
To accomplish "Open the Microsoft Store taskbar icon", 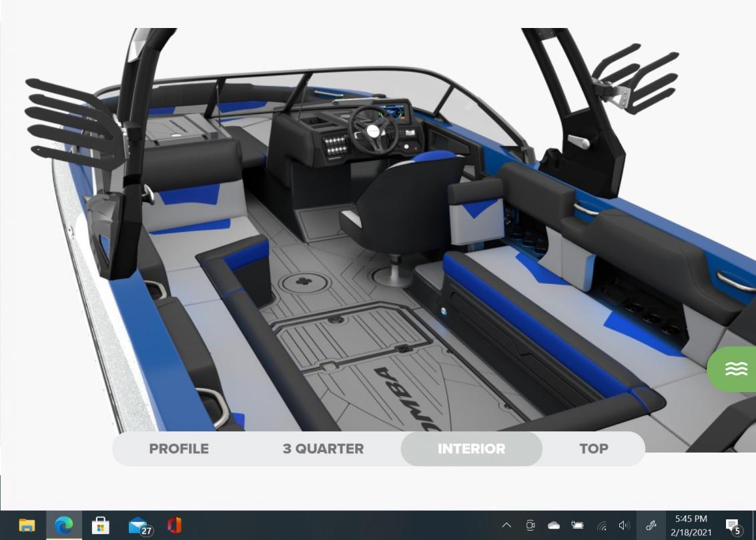I will (x=101, y=525).
